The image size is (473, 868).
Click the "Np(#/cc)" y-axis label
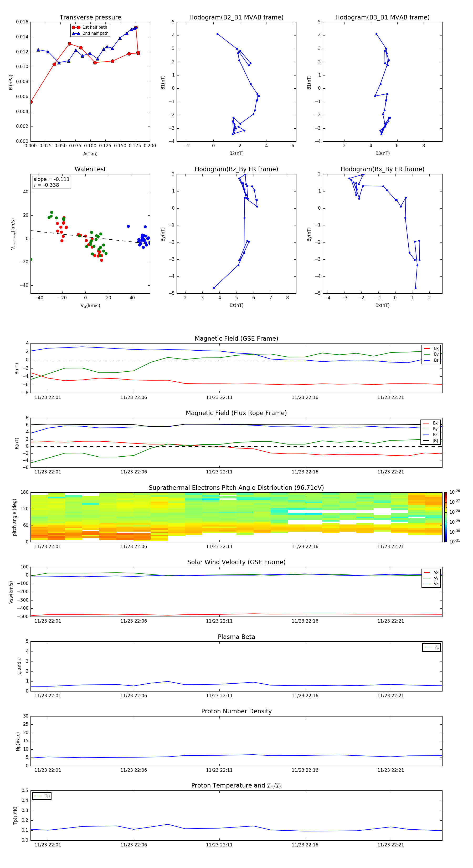point(18,741)
